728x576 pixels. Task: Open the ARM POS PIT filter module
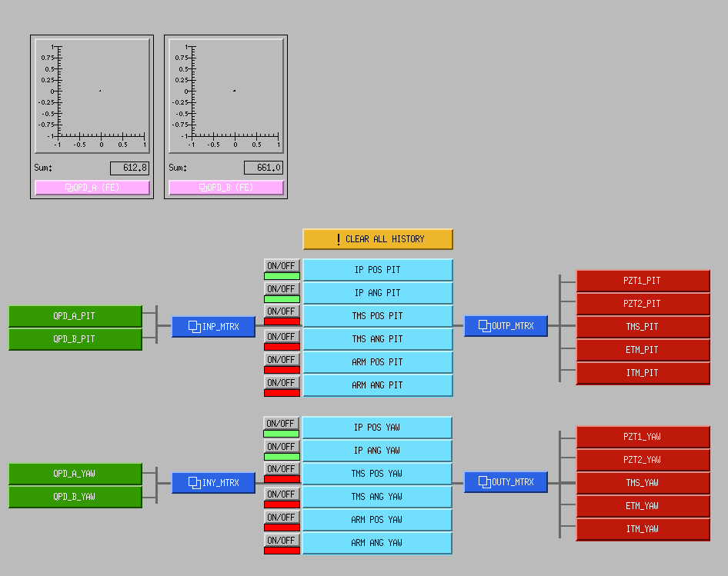click(x=378, y=362)
